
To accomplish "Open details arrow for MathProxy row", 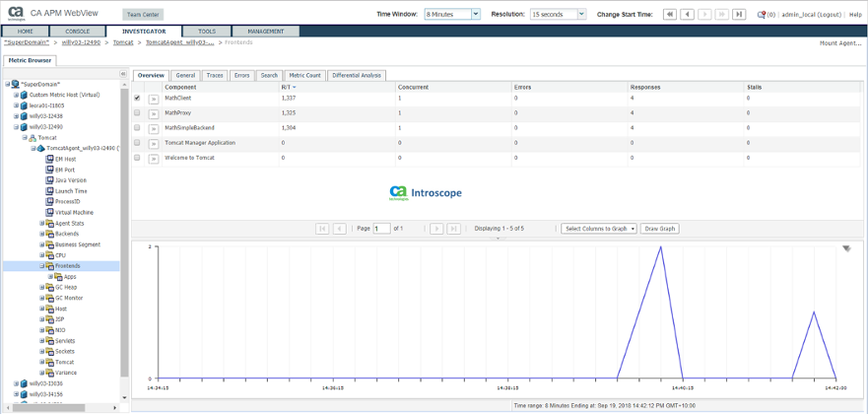I will click(154, 113).
